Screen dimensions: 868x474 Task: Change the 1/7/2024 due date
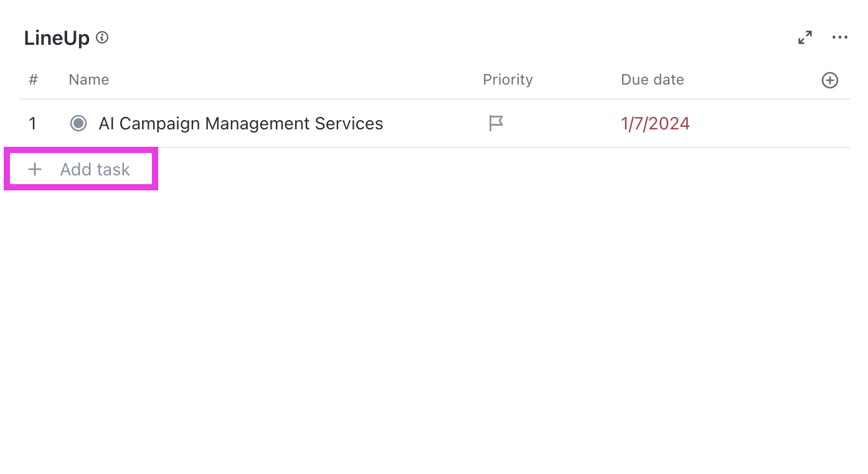coord(655,123)
